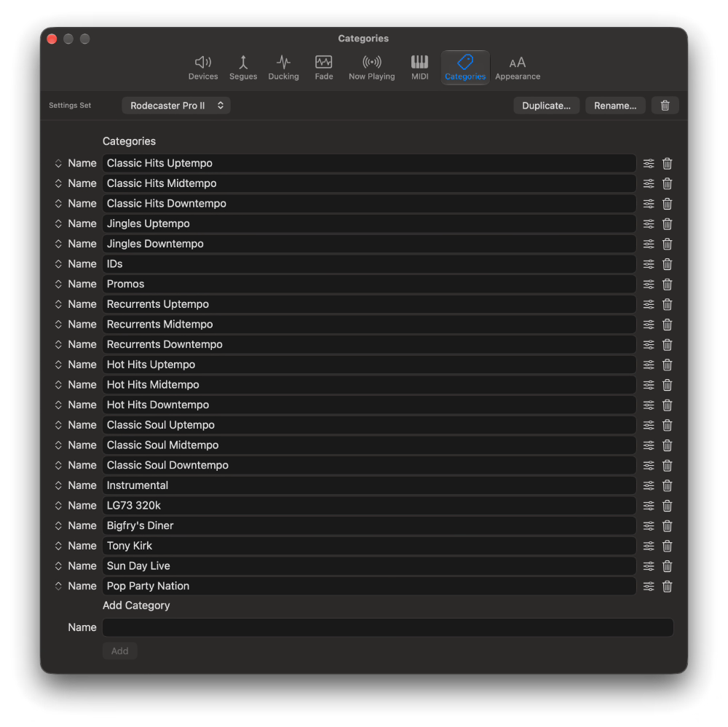
Task: Open the MIDI settings tab
Action: click(420, 67)
